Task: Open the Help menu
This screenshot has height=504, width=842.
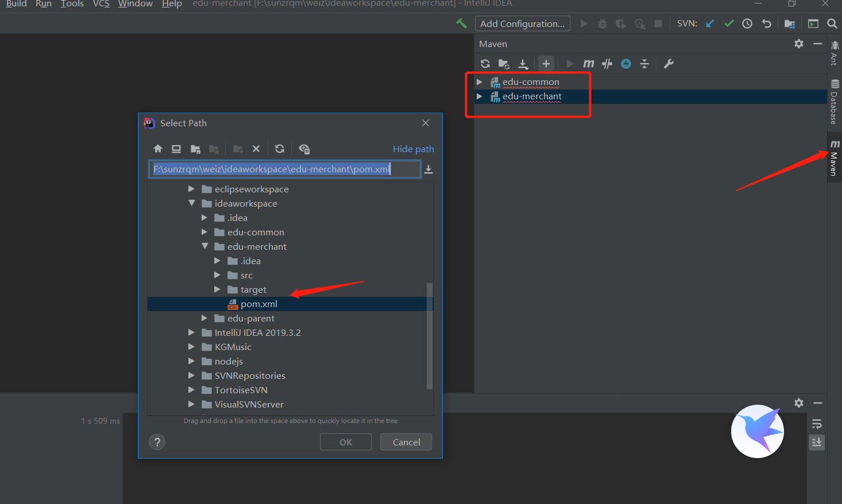Action: pos(172,3)
